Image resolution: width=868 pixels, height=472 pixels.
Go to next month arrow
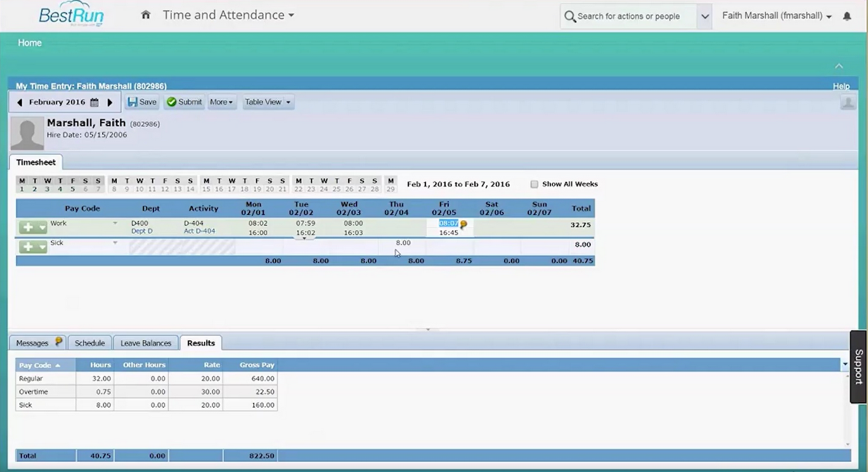[110, 102]
